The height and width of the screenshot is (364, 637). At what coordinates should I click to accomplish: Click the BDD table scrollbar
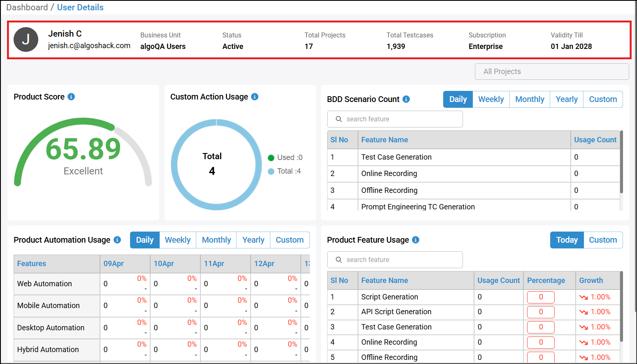621,162
